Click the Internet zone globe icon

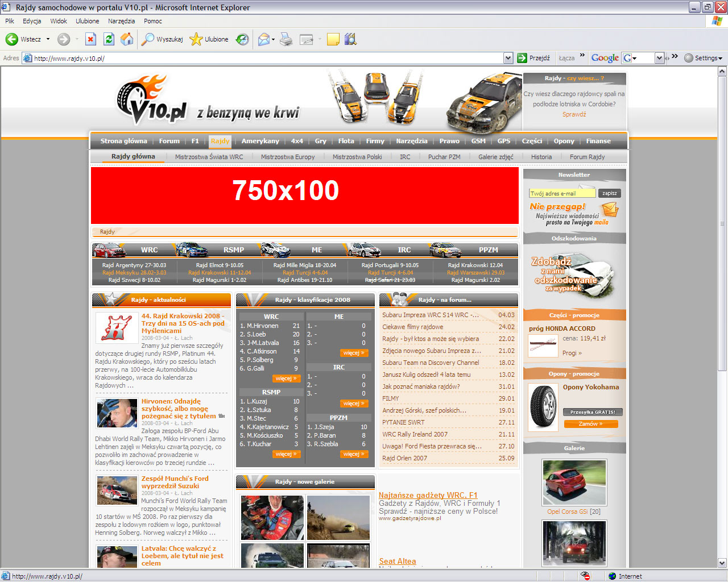612,576
